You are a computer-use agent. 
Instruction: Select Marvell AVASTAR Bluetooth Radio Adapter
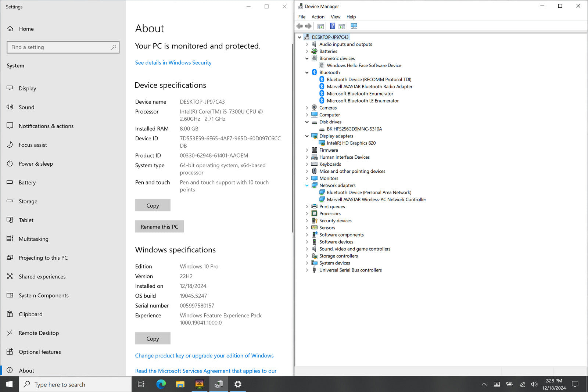(369, 87)
